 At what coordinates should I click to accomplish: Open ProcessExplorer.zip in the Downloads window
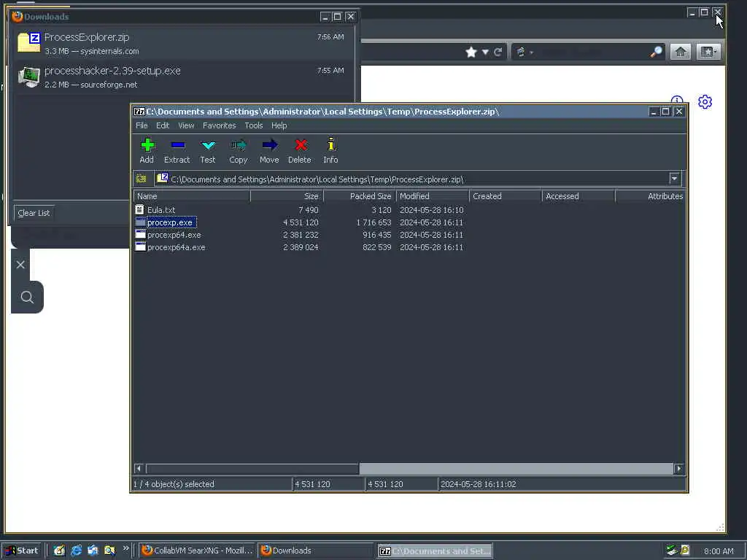(183, 43)
